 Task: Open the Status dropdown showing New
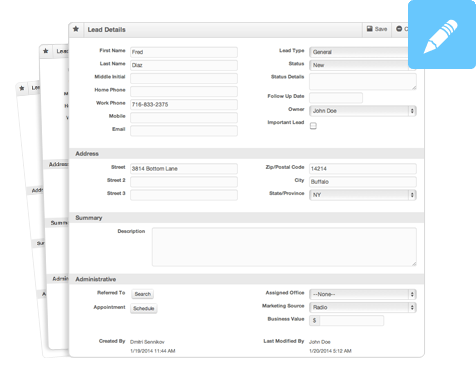[x=359, y=65]
